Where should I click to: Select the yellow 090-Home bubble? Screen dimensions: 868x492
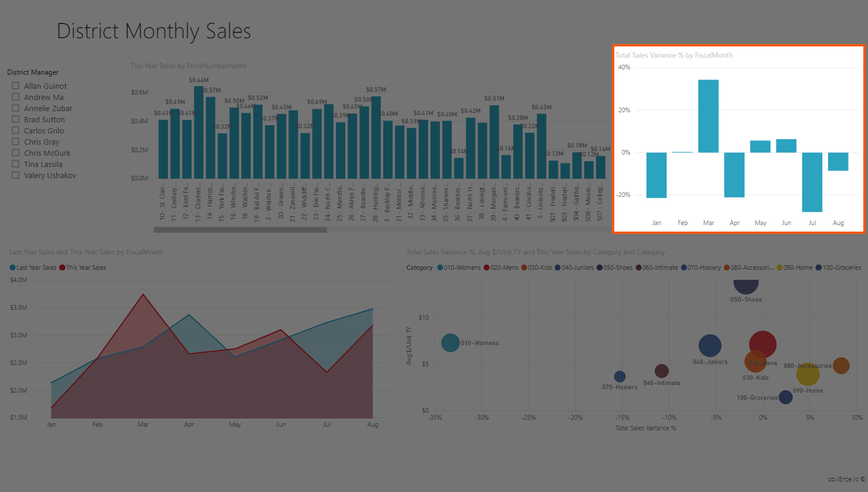pos(808,374)
